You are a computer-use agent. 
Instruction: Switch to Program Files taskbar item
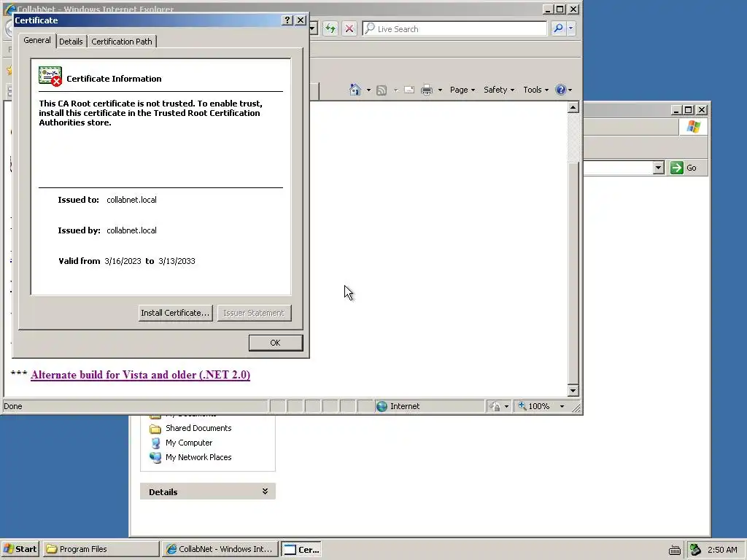tap(101, 549)
